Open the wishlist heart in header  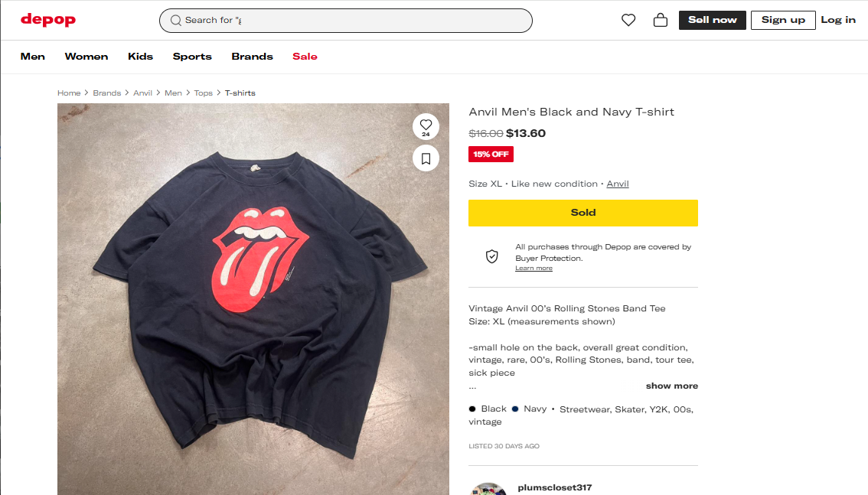pos(628,21)
